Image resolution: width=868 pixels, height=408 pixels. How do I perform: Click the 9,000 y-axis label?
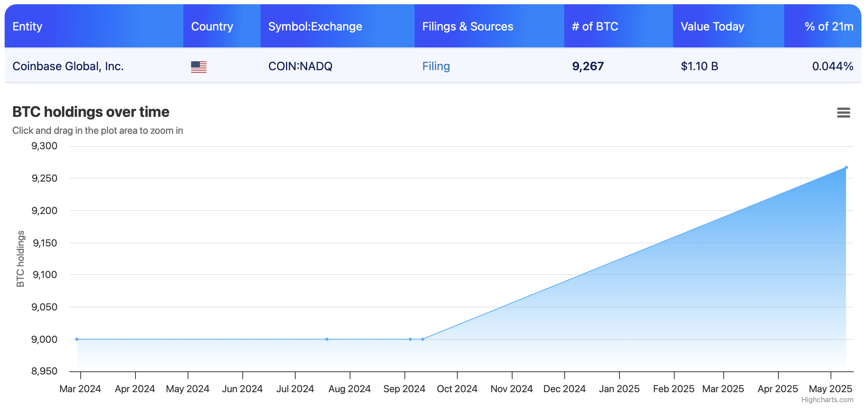[x=44, y=339]
